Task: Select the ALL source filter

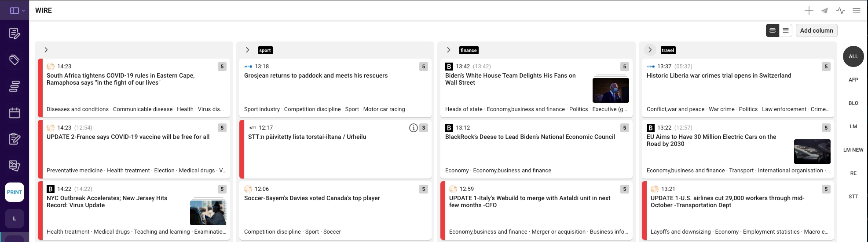Action: coord(853,56)
